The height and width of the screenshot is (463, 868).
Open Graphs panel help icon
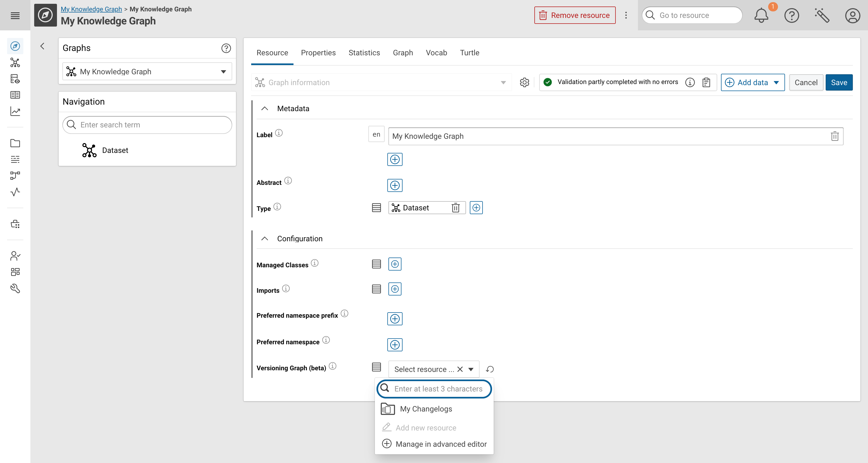tap(226, 48)
